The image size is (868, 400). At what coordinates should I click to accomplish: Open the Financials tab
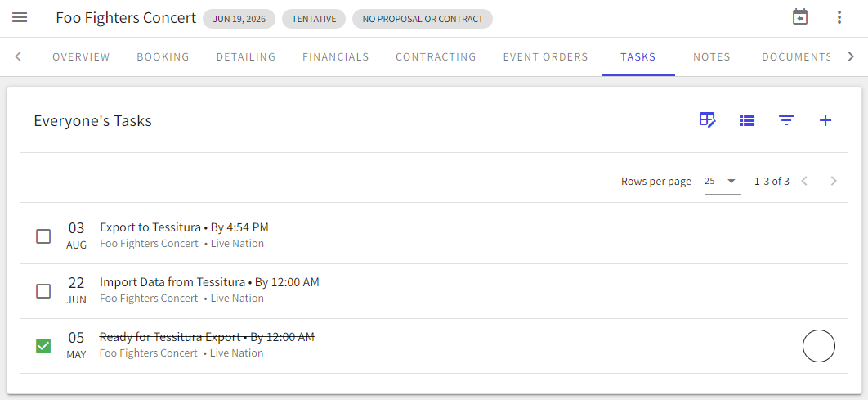pos(335,57)
